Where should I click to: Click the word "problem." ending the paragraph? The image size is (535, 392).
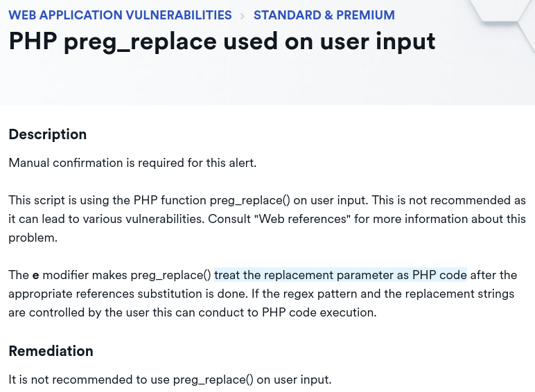point(33,238)
